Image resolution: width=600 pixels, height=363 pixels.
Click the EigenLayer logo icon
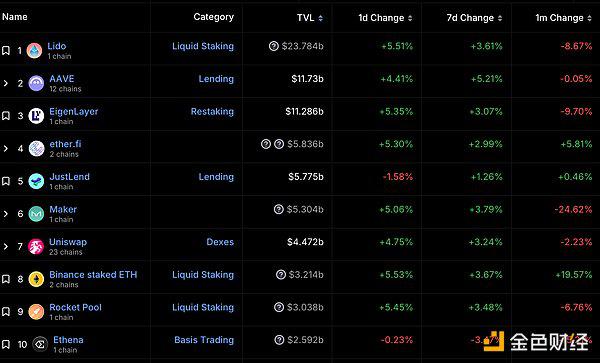click(36, 116)
